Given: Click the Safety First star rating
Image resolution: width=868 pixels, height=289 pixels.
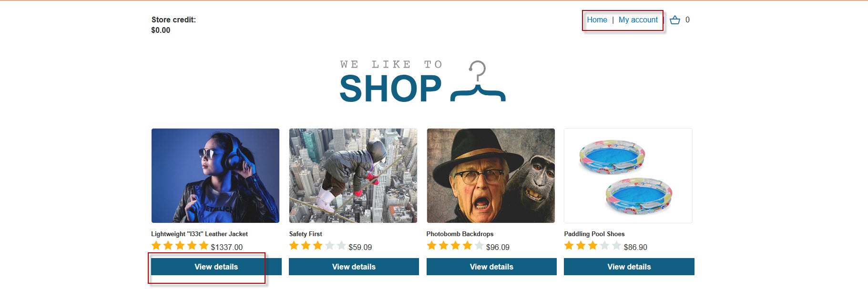Looking at the screenshot, I should pyautogui.click(x=317, y=246).
